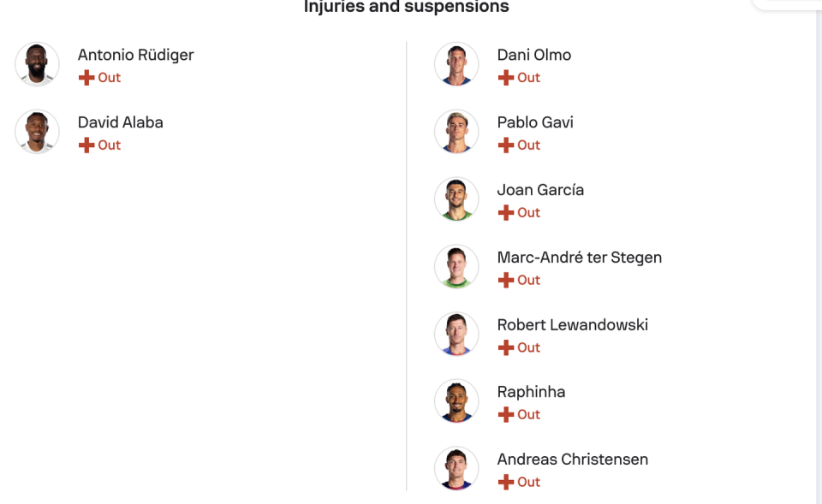This screenshot has height=504, width=822.
Task: Click red injury cross under Robert Lewandowski
Action: click(506, 348)
